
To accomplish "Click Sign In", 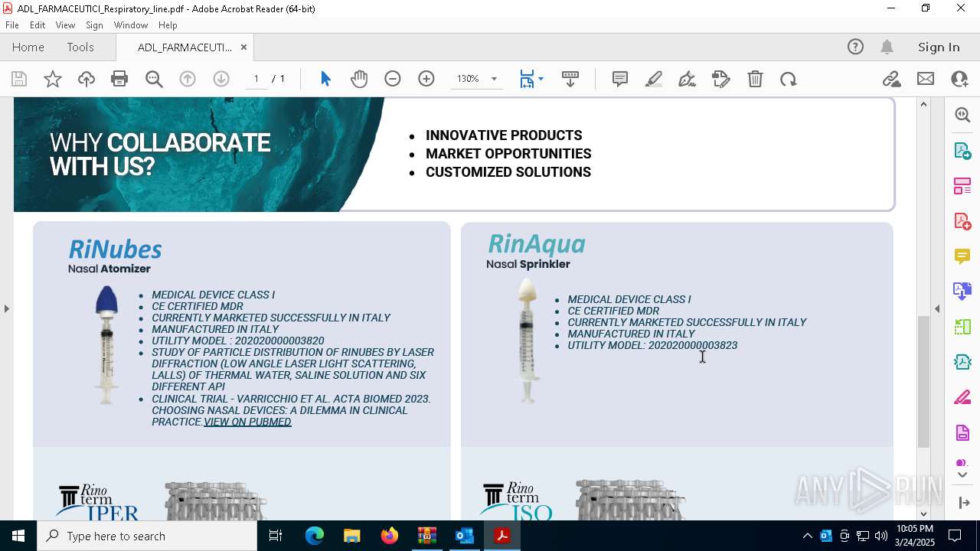I will (939, 47).
